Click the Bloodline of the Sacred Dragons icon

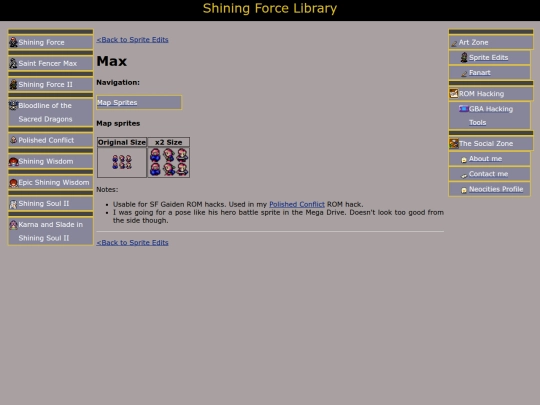(13, 105)
